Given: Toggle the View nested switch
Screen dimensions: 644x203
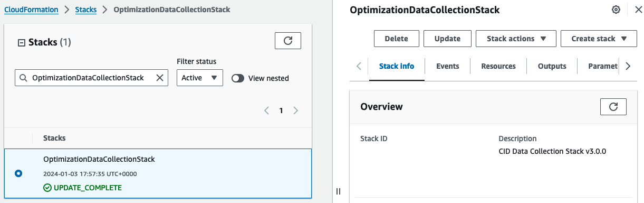Looking at the screenshot, I should tap(238, 78).
